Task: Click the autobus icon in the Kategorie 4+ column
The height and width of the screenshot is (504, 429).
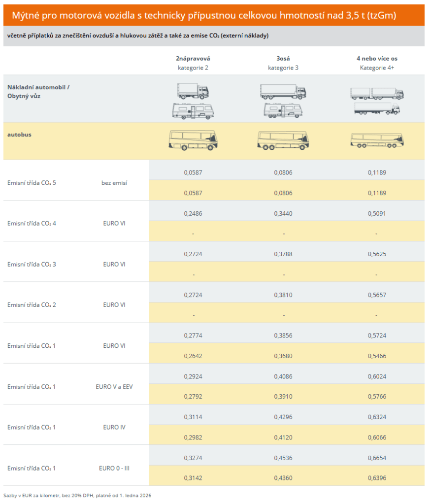Action: [x=377, y=140]
